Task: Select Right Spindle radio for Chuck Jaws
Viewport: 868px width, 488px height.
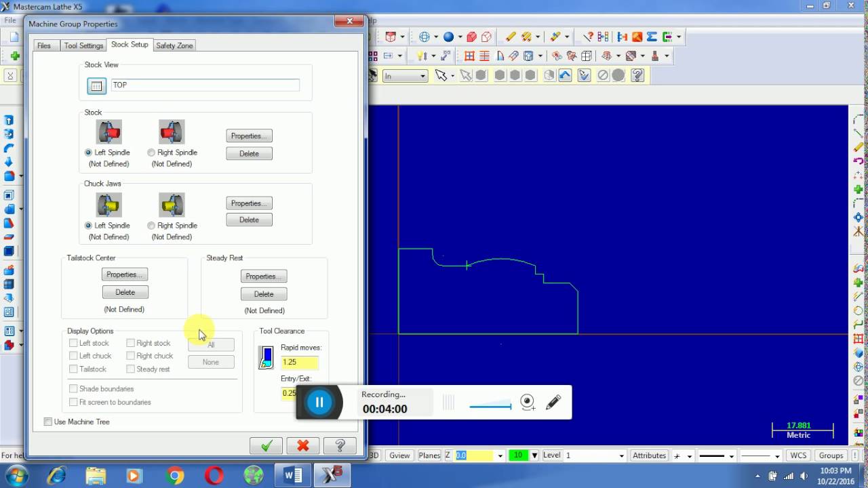Action: pyautogui.click(x=151, y=226)
